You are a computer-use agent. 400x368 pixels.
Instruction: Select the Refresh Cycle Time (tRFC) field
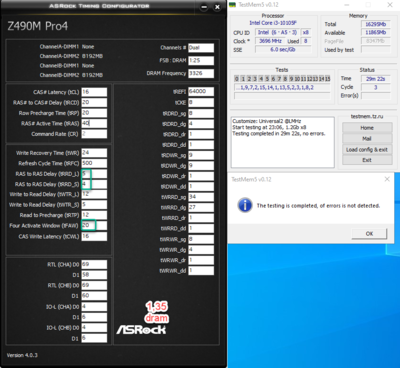click(x=94, y=163)
